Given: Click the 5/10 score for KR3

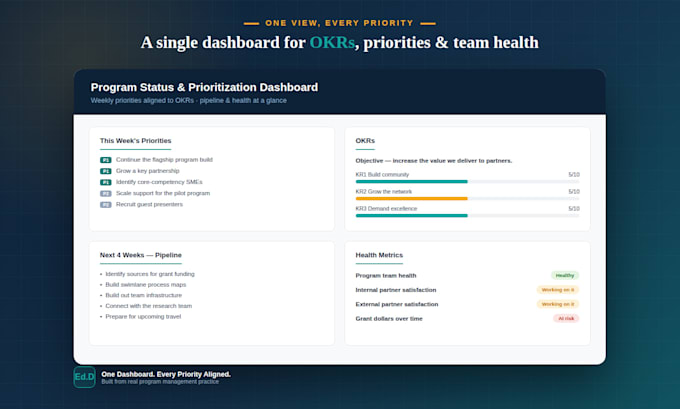Looking at the screenshot, I should pyautogui.click(x=574, y=209).
